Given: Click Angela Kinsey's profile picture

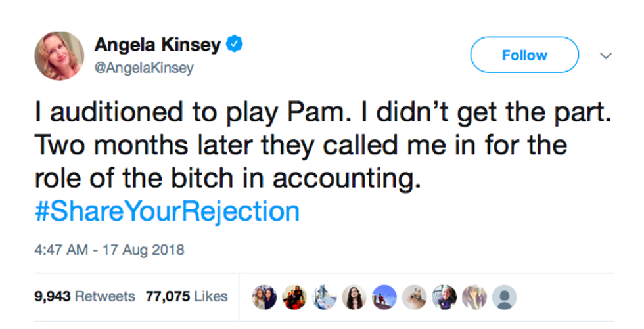Looking at the screenshot, I should (x=59, y=56).
